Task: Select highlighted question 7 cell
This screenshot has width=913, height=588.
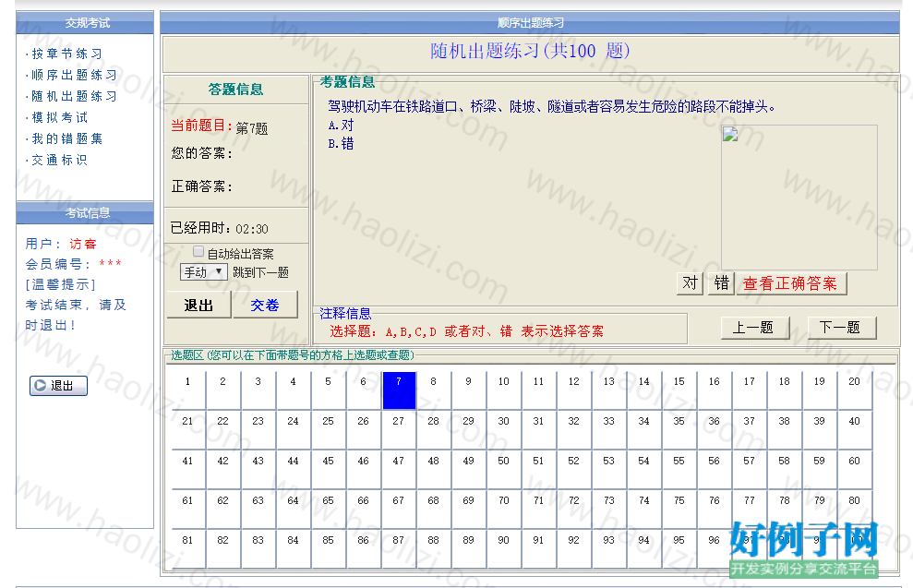Action: 399,390
